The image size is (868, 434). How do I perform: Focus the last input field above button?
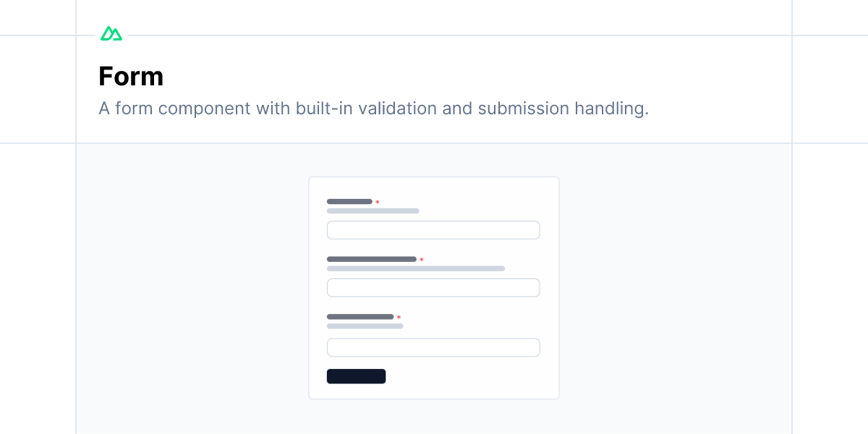433,347
